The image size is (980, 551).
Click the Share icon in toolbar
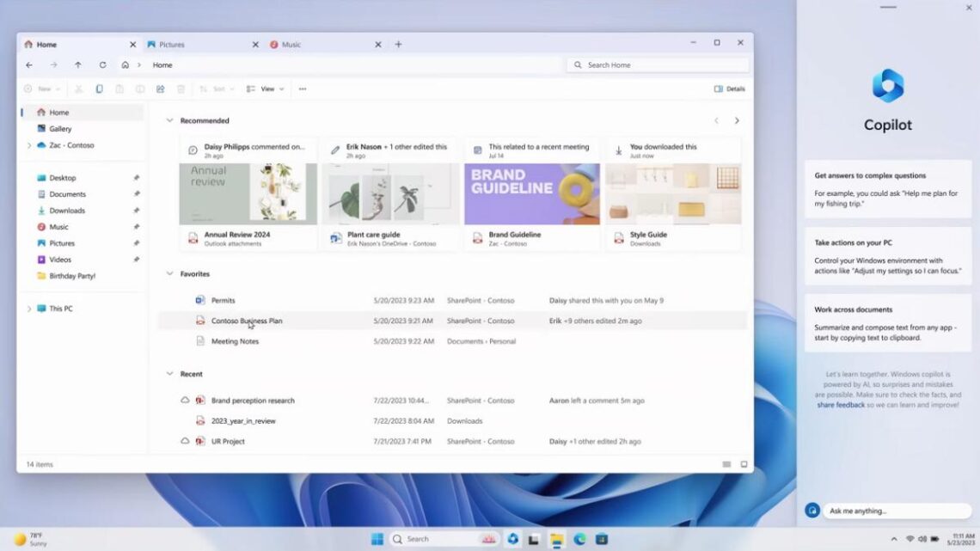point(161,89)
